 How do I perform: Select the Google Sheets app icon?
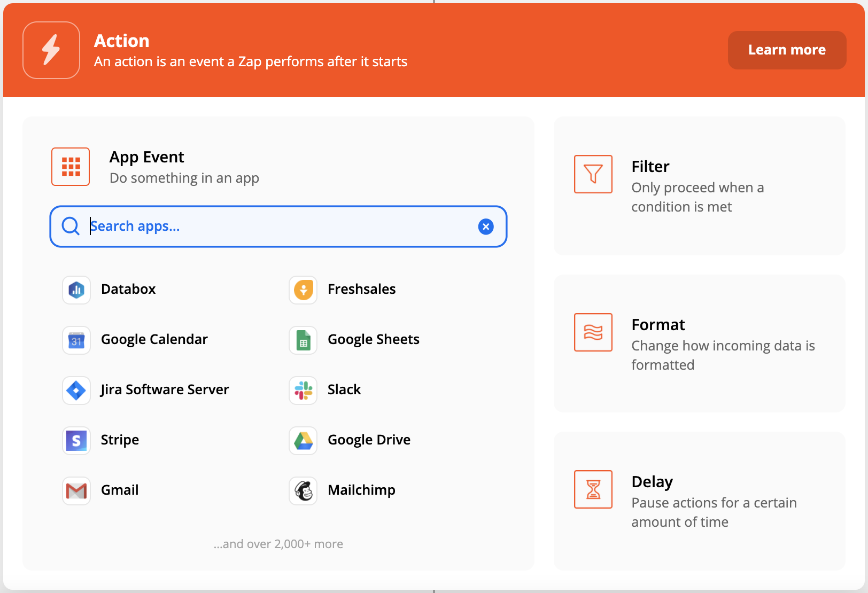click(303, 340)
